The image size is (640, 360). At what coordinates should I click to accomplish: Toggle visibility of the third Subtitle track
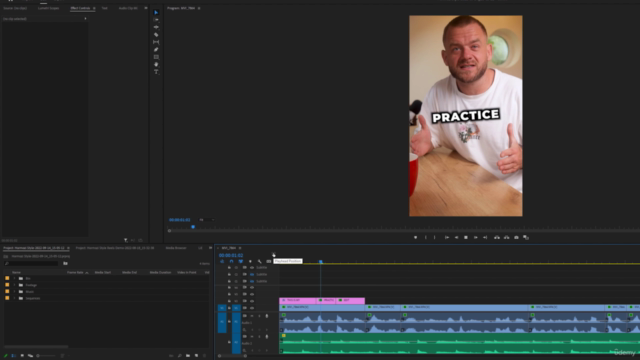252,281
